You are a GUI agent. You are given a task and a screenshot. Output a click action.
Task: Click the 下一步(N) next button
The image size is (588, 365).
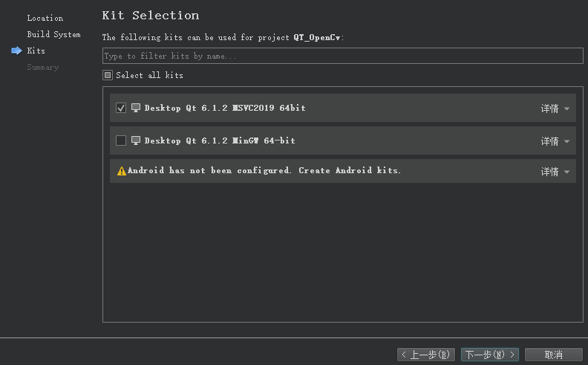[489, 355]
